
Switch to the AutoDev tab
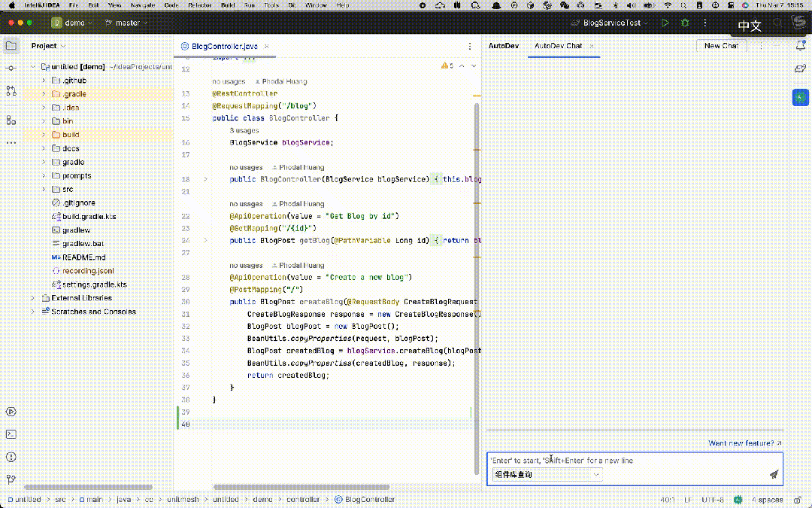(x=504, y=46)
